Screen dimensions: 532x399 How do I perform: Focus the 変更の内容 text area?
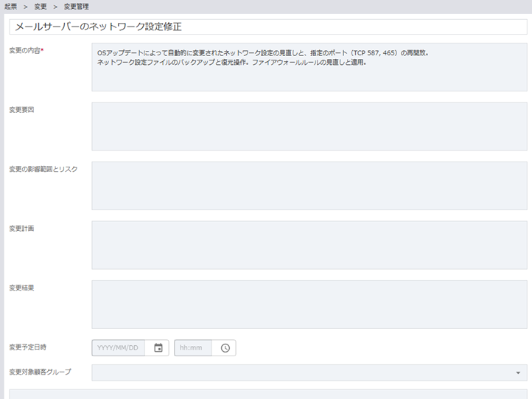309,66
